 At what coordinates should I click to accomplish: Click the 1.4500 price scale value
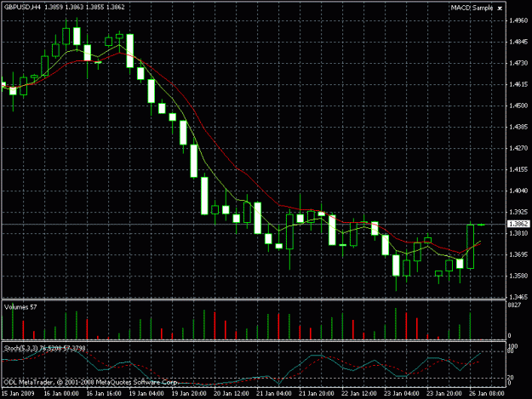(x=518, y=105)
